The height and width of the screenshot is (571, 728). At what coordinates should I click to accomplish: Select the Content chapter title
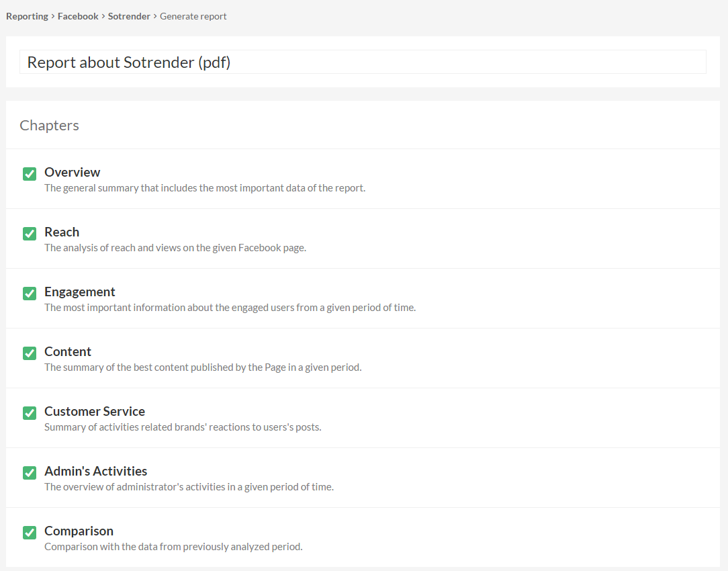(68, 352)
